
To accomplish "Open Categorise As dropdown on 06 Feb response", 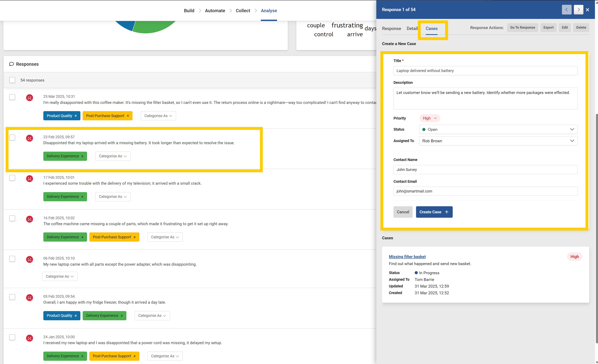I will point(60,276).
